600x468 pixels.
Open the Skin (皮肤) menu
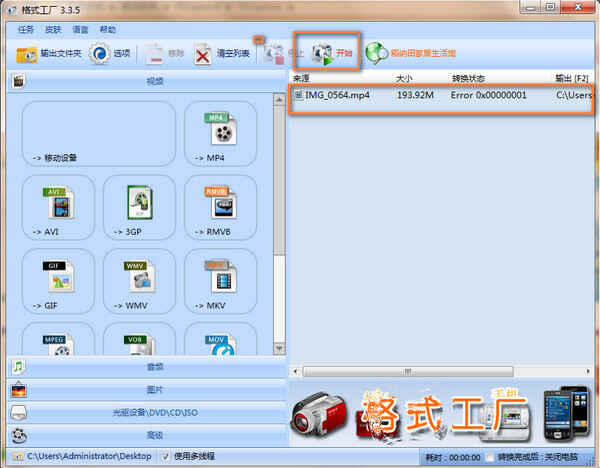(x=53, y=30)
